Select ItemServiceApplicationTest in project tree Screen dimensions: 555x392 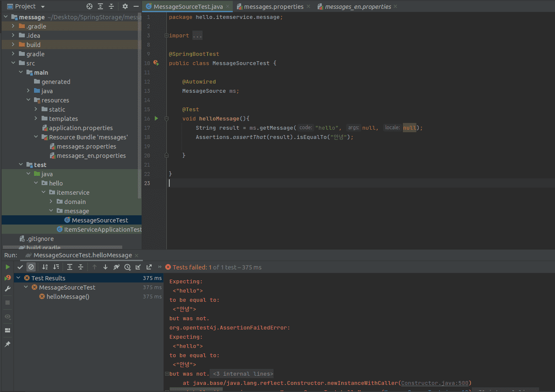tap(103, 230)
